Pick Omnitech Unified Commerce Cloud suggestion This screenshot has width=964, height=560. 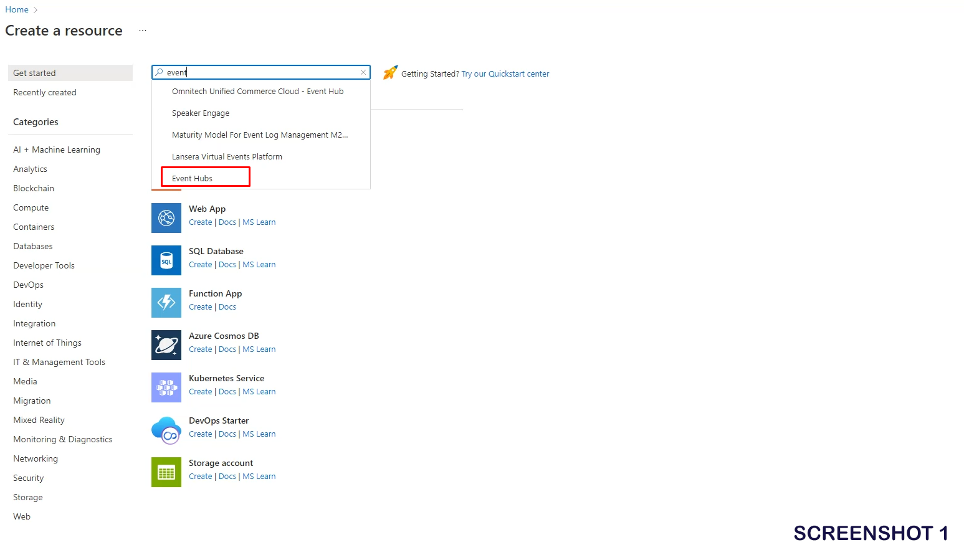(x=257, y=91)
